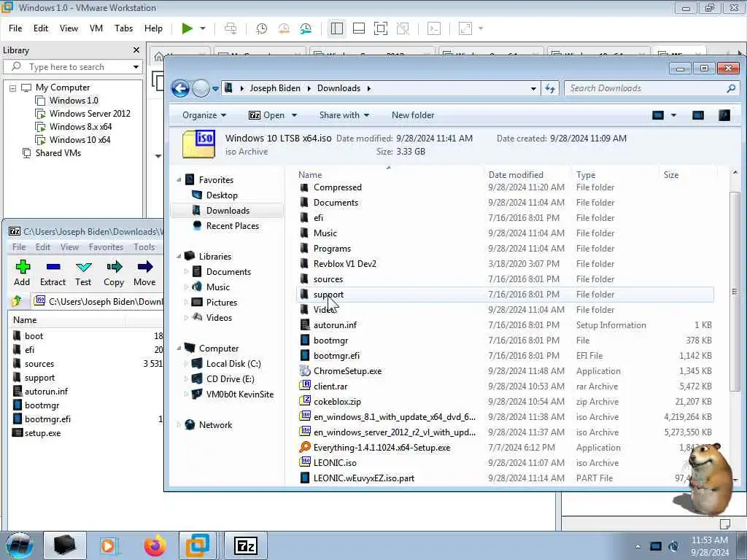The width and height of the screenshot is (747, 560).
Task: Select CD Drive (E:) in navigation pane
Action: [230, 379]
